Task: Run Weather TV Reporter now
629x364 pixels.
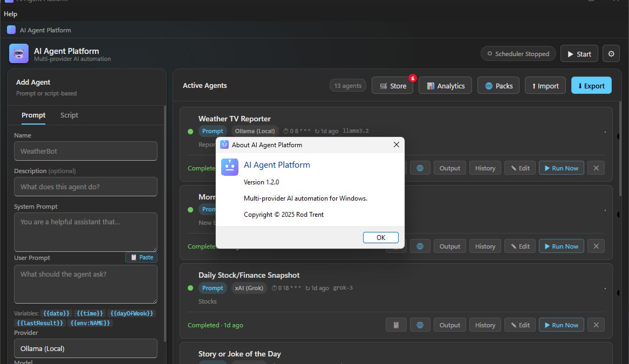Action: coord(561,168)
